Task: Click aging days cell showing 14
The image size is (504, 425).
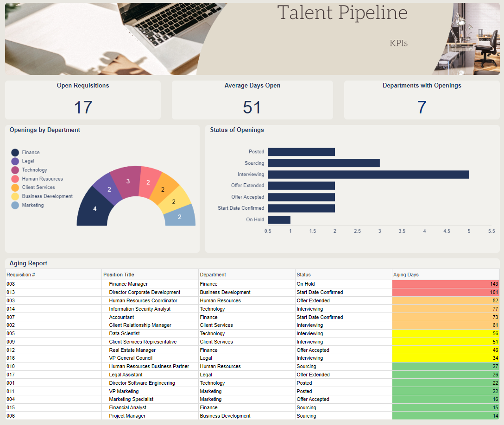Action: click(446, 416)
